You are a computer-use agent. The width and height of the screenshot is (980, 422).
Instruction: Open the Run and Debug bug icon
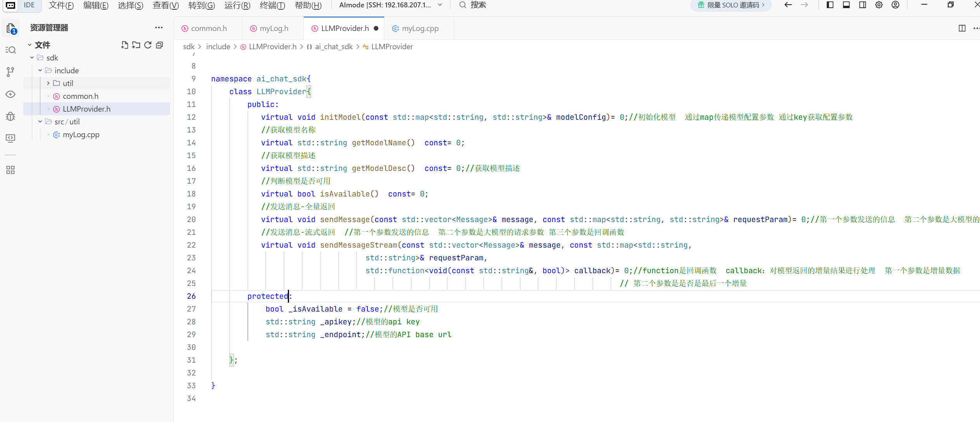coord(10,116)
